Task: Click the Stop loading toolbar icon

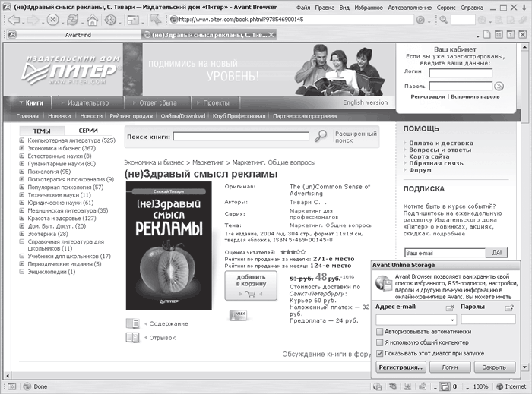Action: [52, 19]
